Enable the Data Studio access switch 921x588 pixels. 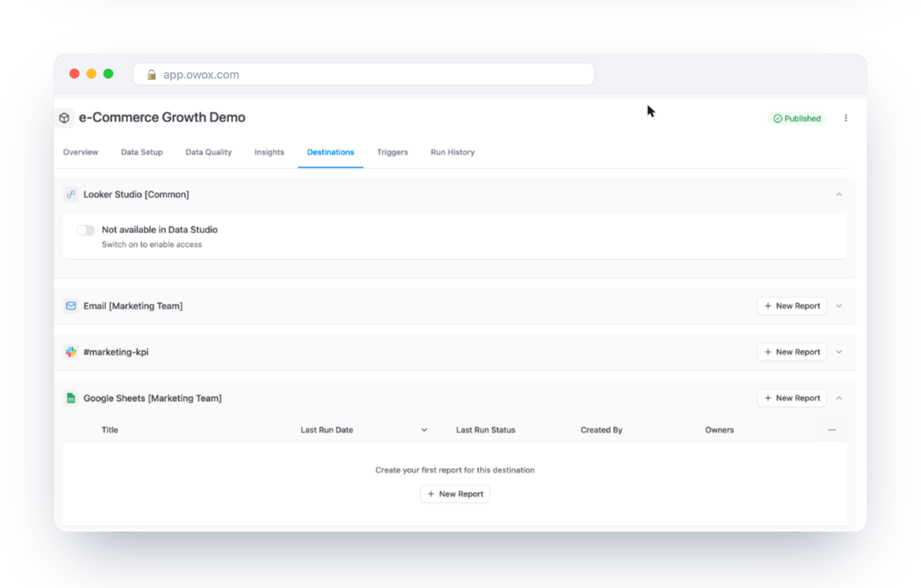coord(86,230)
